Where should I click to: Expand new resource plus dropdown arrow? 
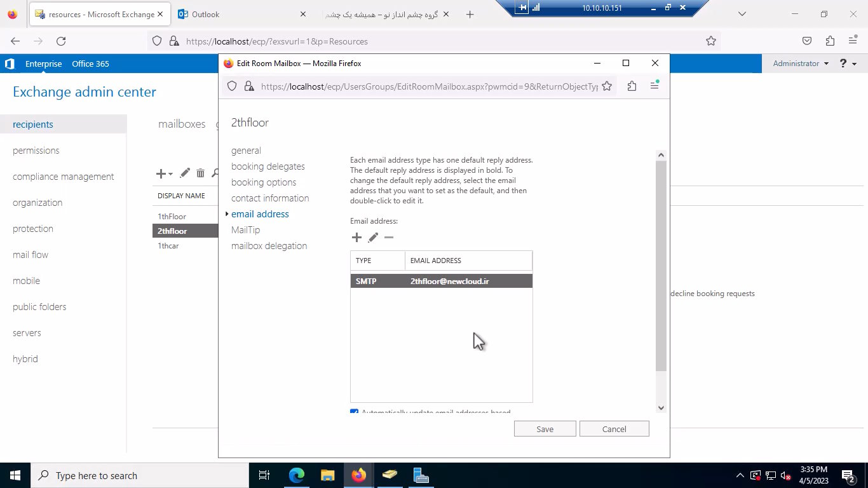tap(170, 173)
